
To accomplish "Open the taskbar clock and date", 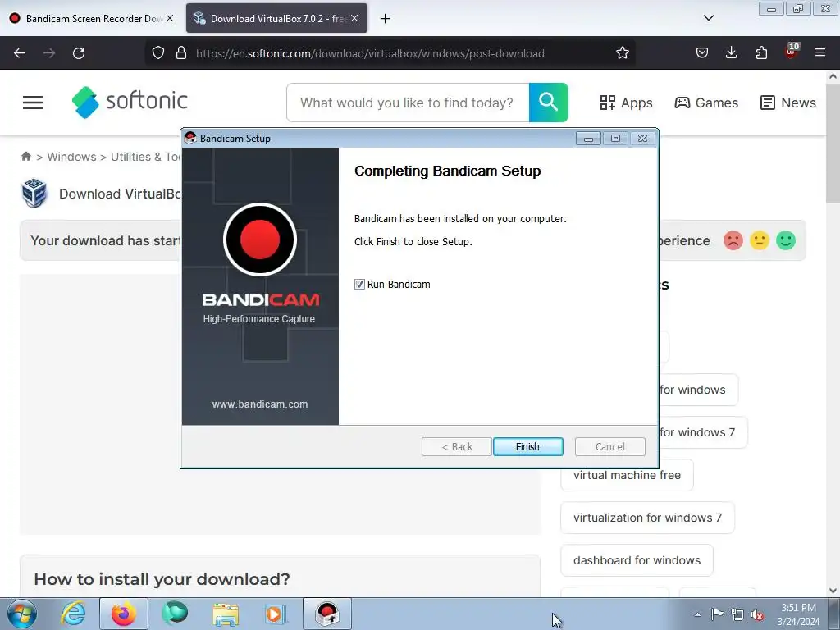I will [x=798, y=614].
